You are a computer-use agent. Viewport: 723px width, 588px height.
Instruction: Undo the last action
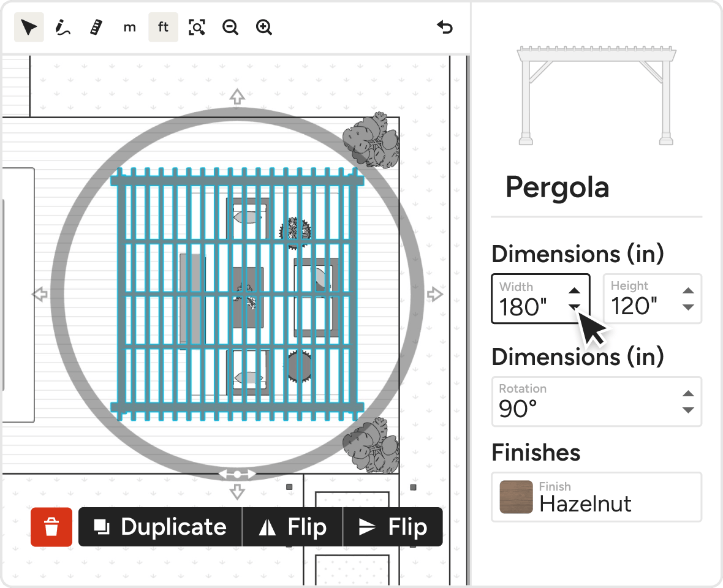(x=445, y=28)
